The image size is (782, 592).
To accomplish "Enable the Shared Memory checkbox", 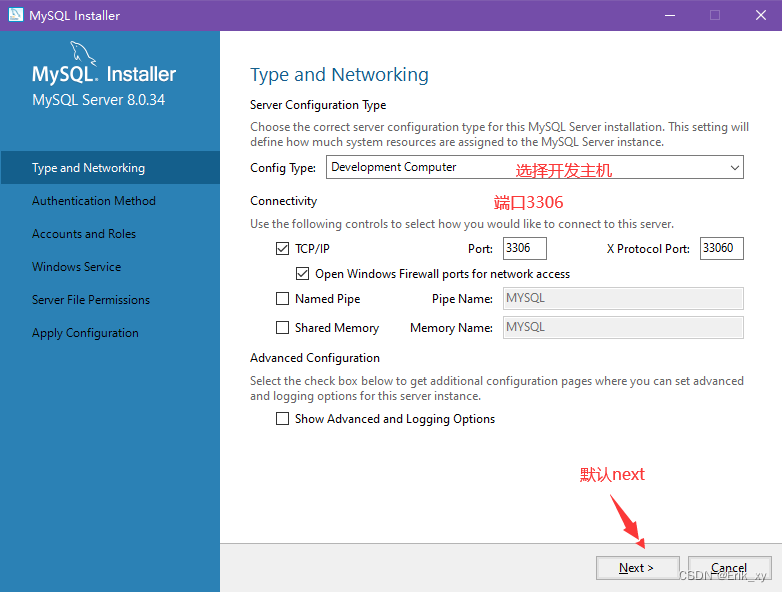I will tap(282, 327).
